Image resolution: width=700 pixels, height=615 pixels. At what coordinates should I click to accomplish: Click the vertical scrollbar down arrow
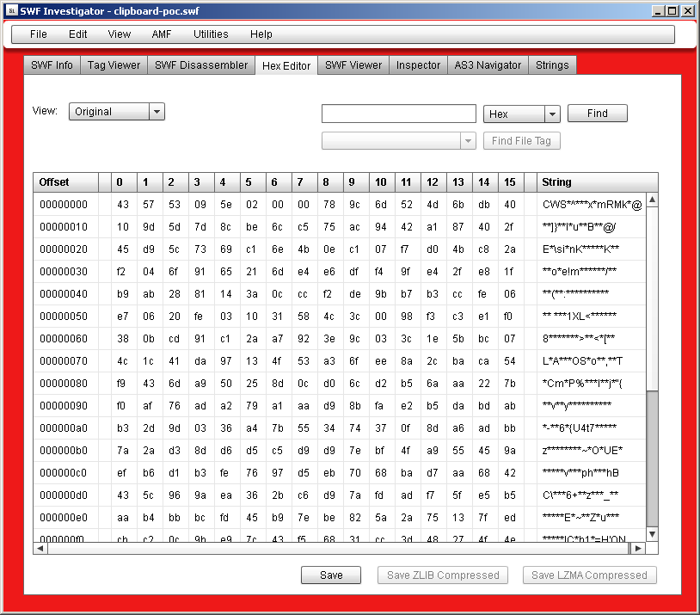coord(652,534)
